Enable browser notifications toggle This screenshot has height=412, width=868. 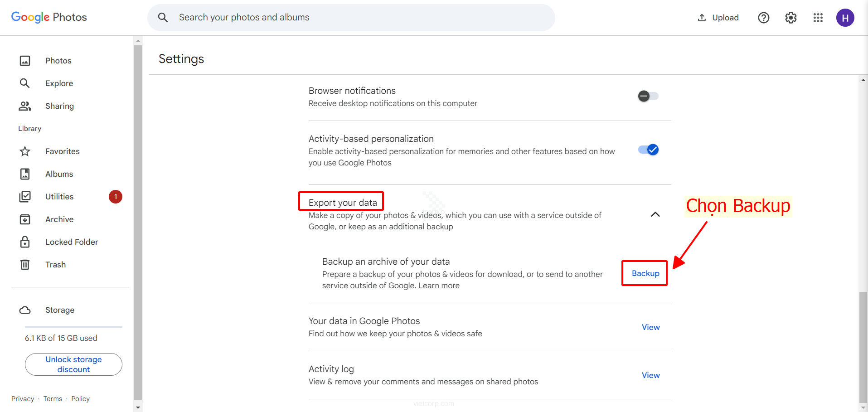[647, 96]
